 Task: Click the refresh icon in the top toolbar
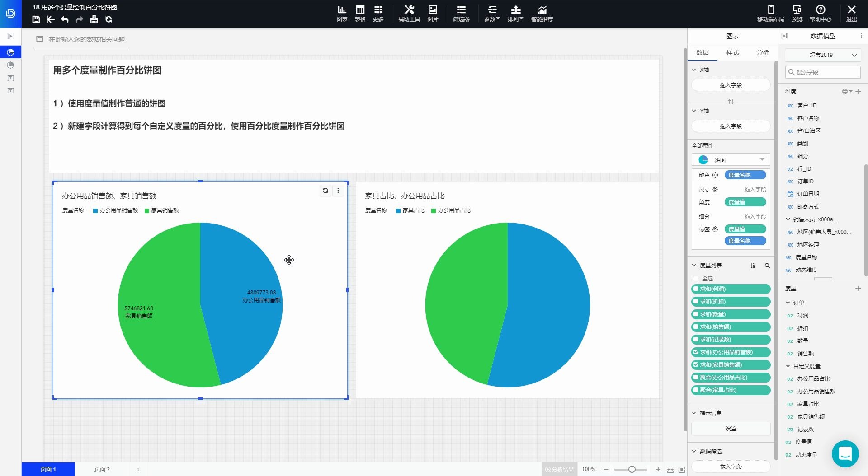108,19
